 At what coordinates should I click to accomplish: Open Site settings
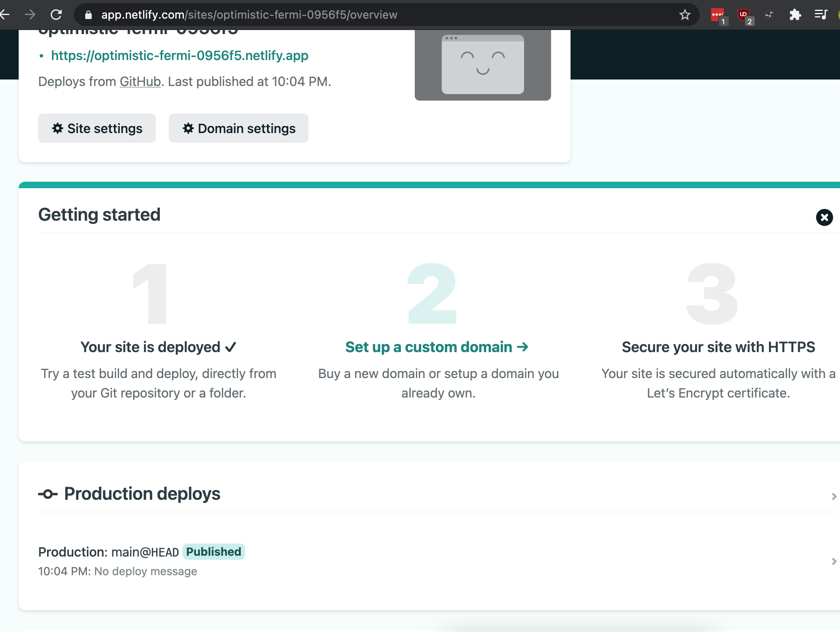pyautogui.click(x=97, y=128)
